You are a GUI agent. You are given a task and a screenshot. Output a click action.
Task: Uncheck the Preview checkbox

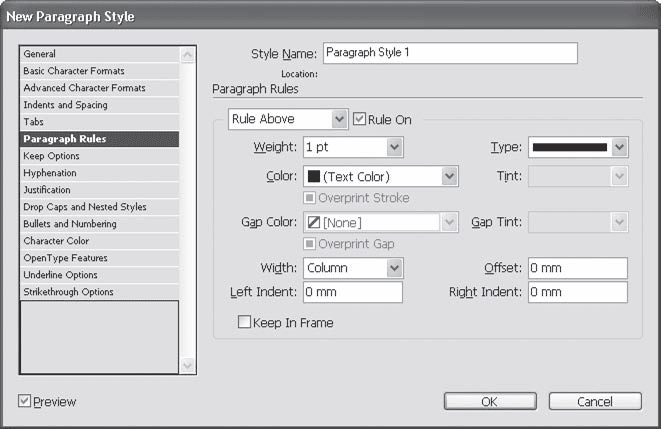(x=25, y=402)
